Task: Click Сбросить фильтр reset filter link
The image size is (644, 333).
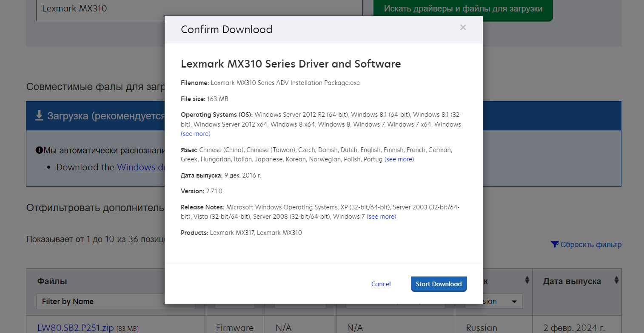Action: point(591,245)
